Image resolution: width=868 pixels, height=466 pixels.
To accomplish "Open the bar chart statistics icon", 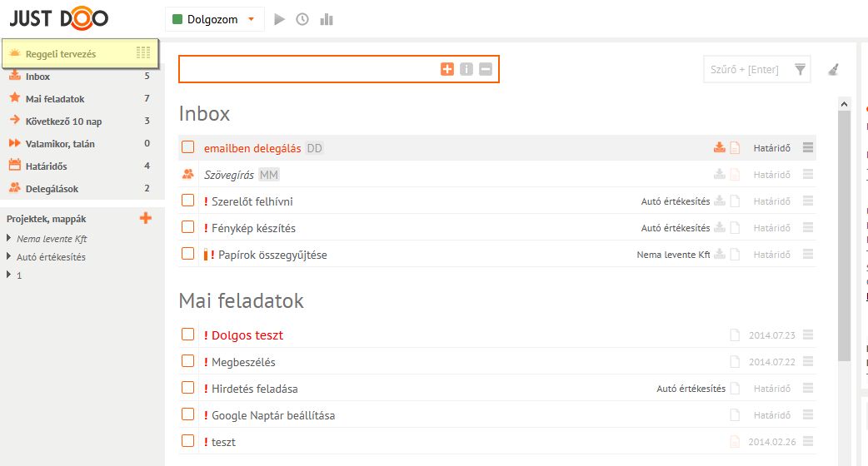I will point(327,19).
